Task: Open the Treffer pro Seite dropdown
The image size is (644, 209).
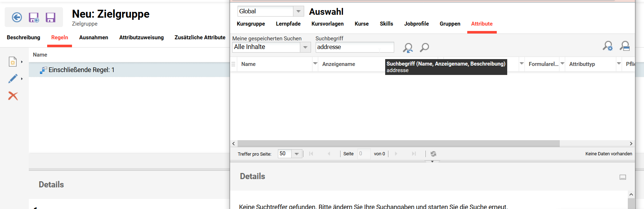Action: tap(297, 154)
